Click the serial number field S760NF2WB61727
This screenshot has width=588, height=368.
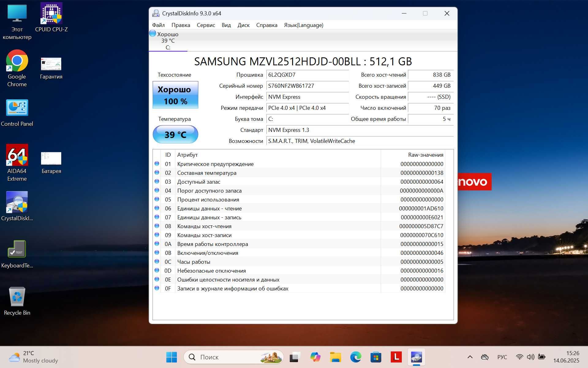pos(307,86)
